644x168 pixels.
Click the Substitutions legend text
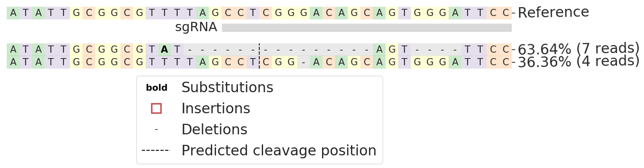(227, 88)
